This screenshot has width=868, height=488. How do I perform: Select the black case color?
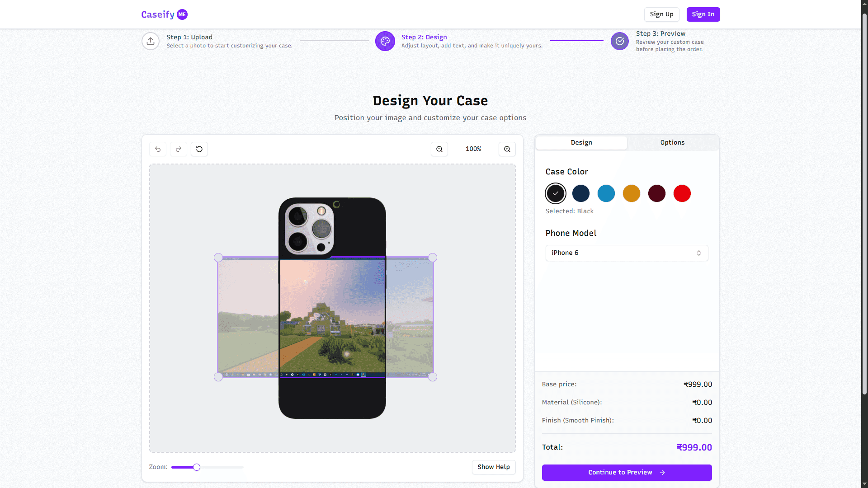(555, 193)
